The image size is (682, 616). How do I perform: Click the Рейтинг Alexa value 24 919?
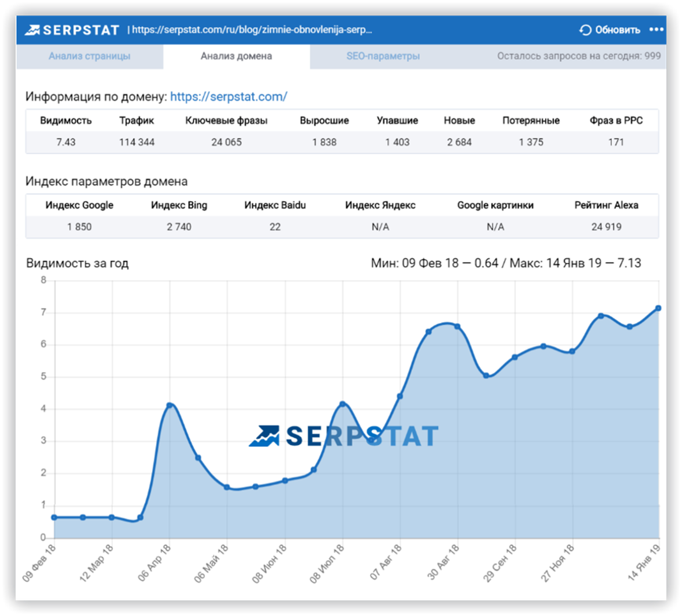click(606, 227)
